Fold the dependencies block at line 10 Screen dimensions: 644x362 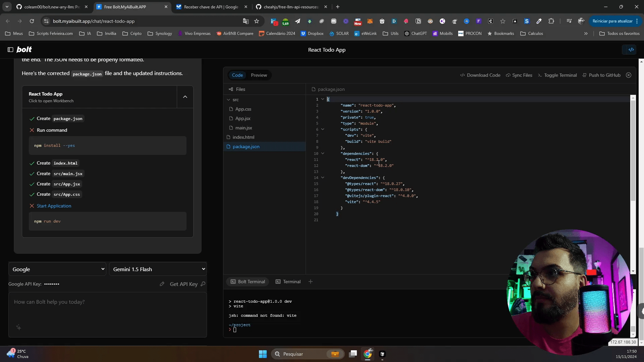pyautogui.click(x=323, y=154)
